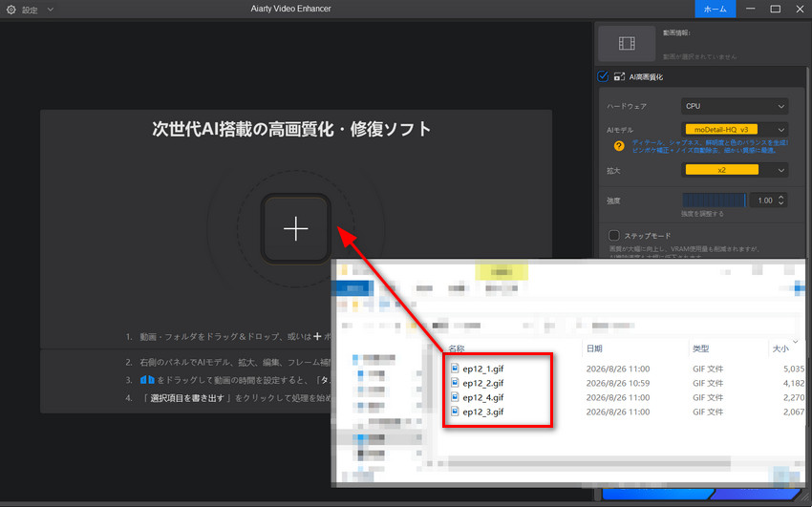Click the video info film thumbnail
Viewport: 812px width, 507px height.
(627, 44)
